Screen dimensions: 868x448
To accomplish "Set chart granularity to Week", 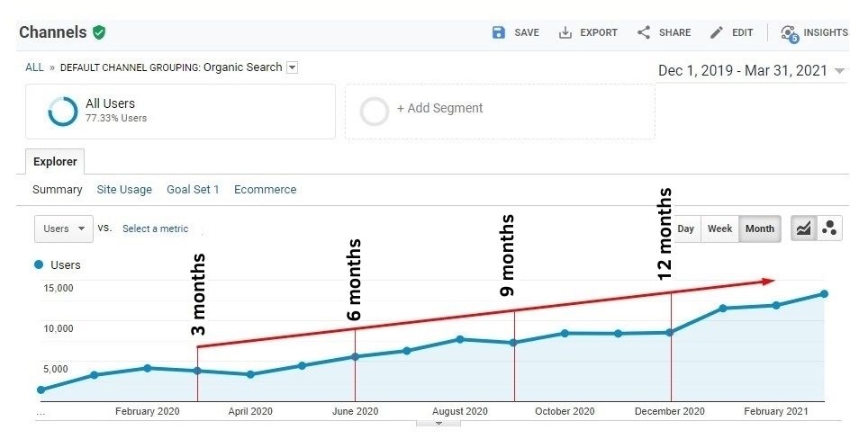I will [x=719, y=228].
